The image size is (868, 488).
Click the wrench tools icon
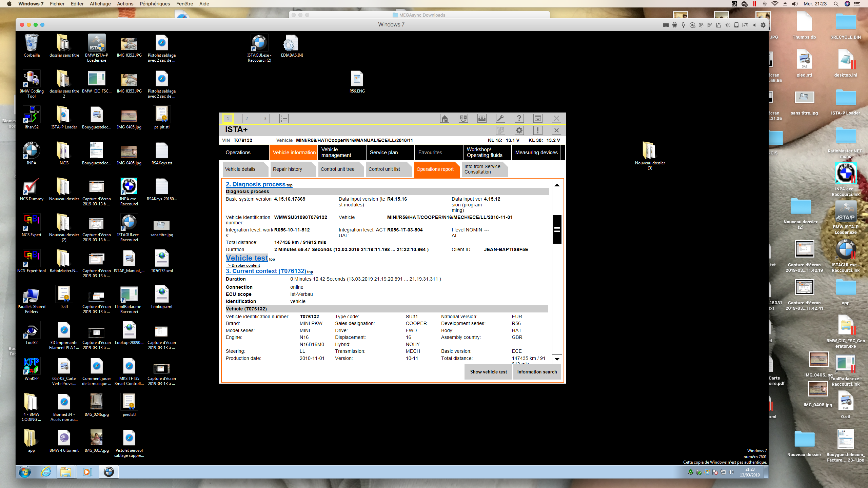point(500,118)
